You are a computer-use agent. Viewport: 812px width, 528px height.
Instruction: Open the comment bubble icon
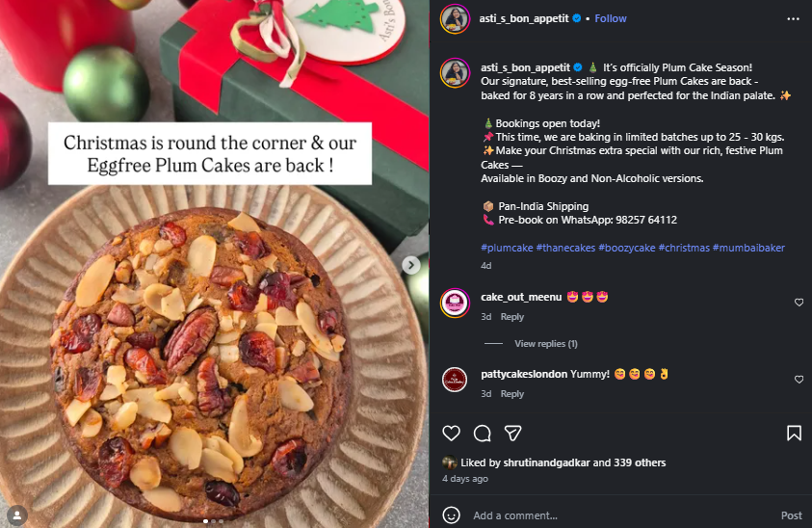pos(483,434)
